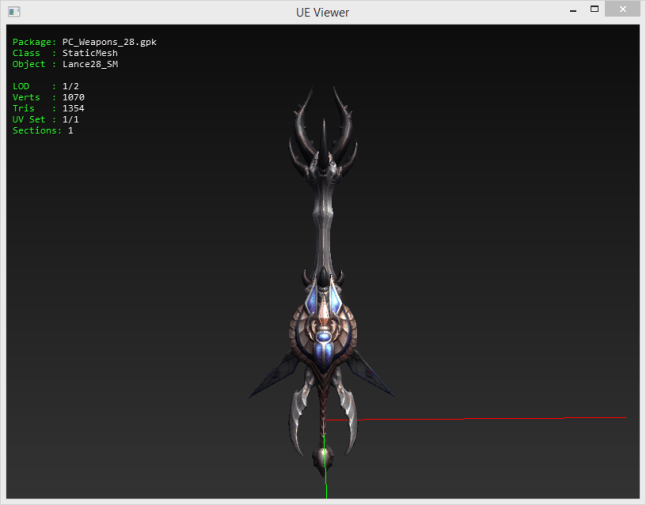Click the package name PC_Weapons_28.gpk

click(109, 42)
